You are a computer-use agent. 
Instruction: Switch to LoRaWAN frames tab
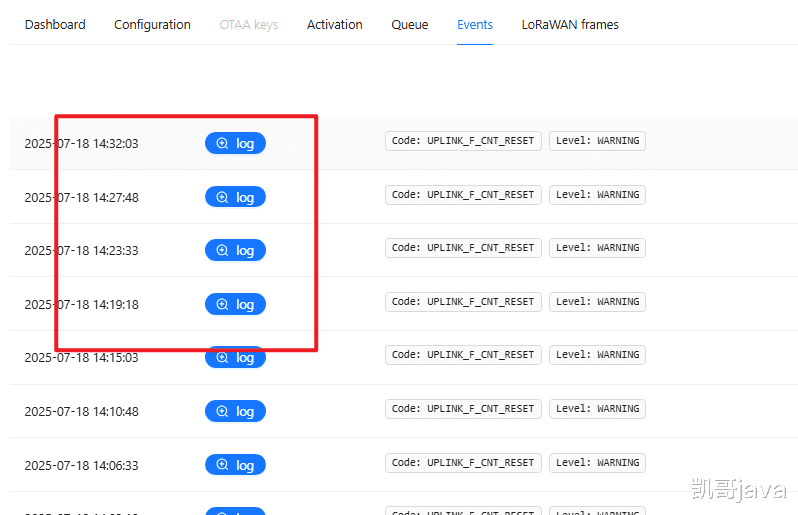pos(570,24)
